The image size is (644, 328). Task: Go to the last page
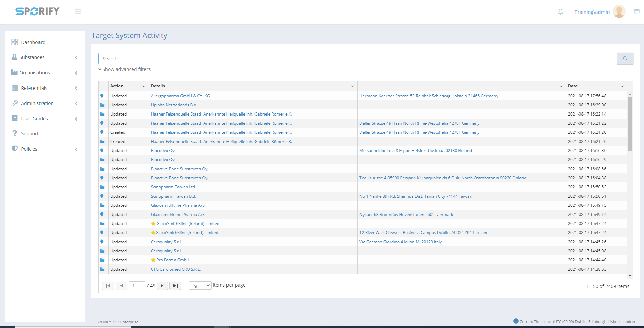click(x=175, y=286)
